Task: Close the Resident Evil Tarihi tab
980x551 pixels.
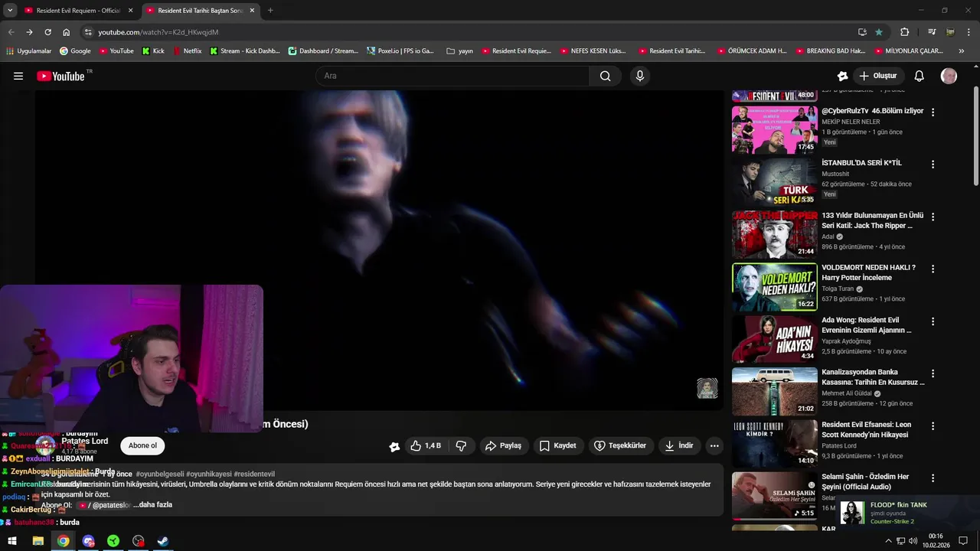Action: pos(252,11)
